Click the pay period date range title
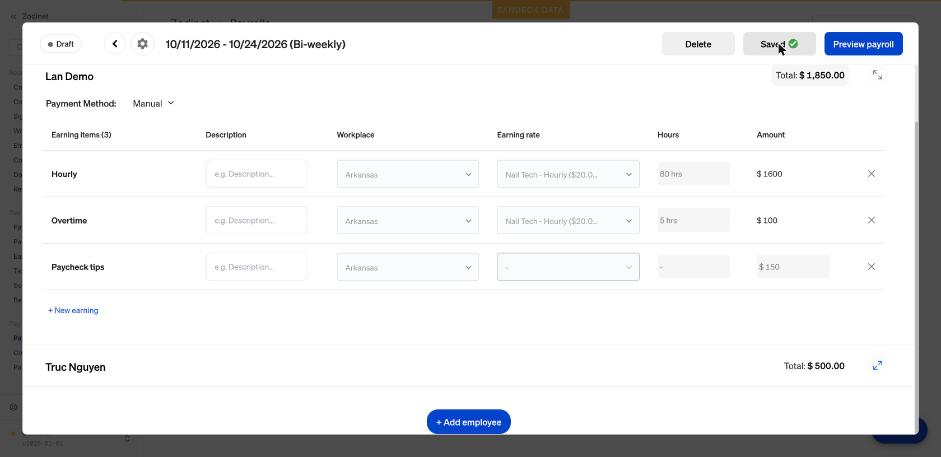The image size is (941, 457). click(256, 44)
